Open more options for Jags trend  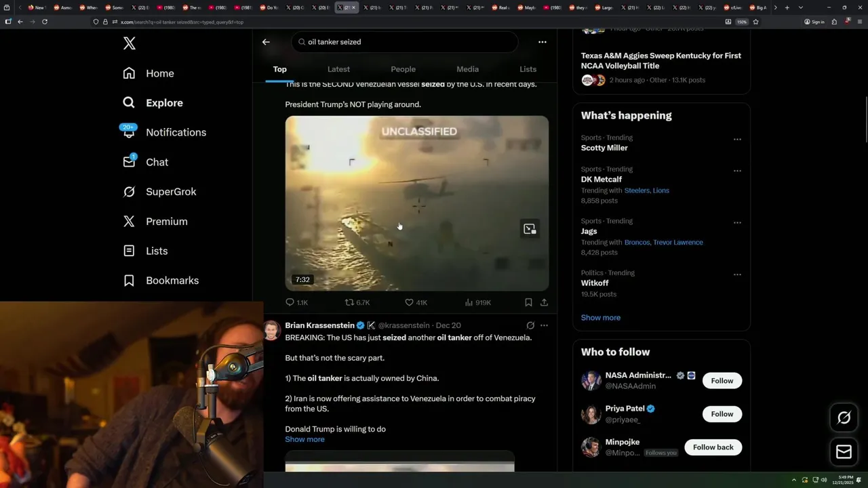point(737,223)
